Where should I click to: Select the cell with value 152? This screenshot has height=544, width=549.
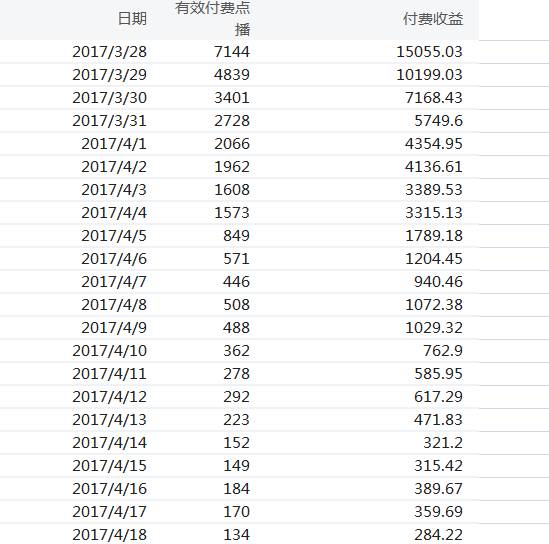click(237, 443)
